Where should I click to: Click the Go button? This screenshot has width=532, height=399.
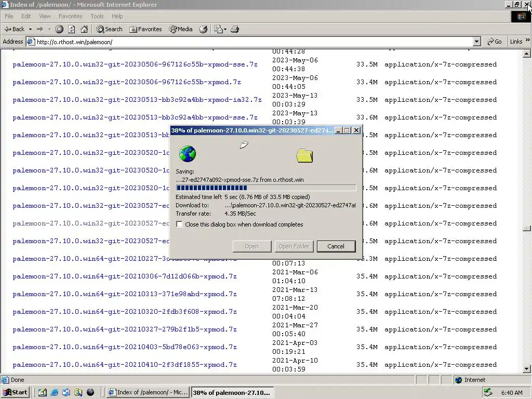[495, 42]
